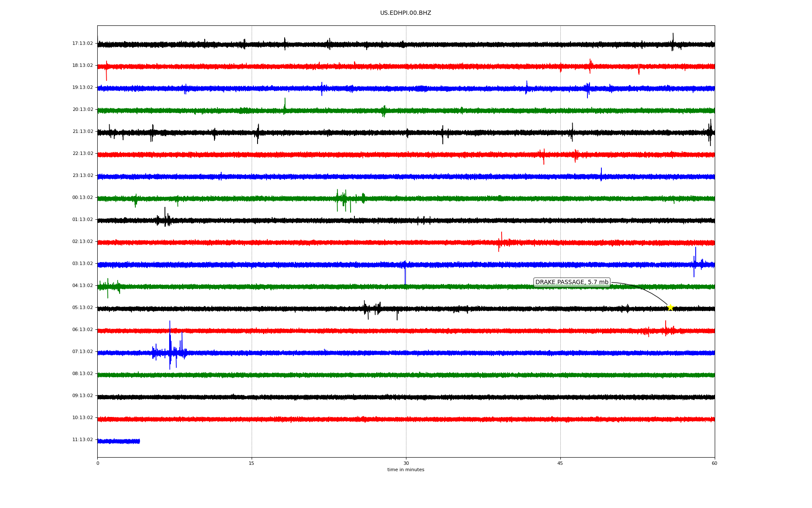The height and width of the screenshot is (508, 812).
Task: Click the red arrival near 55 minutes on 06:13:02 trace
Action: click(x=666, y=329)
